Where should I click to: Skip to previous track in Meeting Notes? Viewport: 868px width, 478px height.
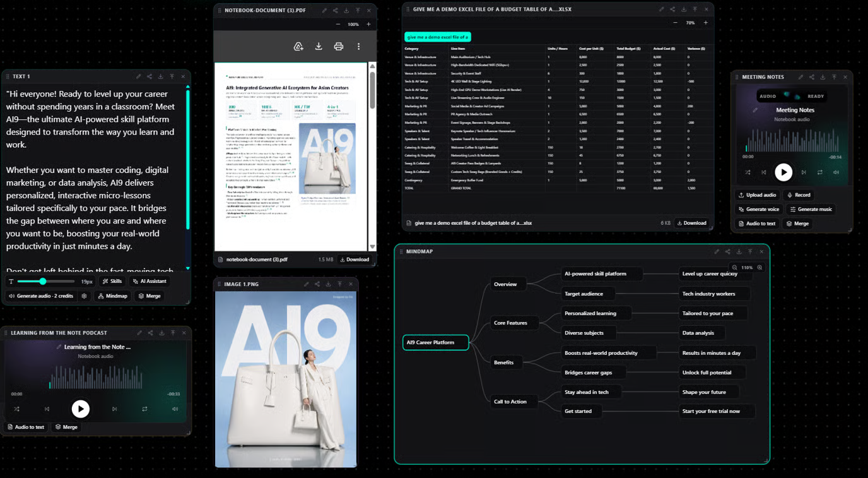coord(764,172)
